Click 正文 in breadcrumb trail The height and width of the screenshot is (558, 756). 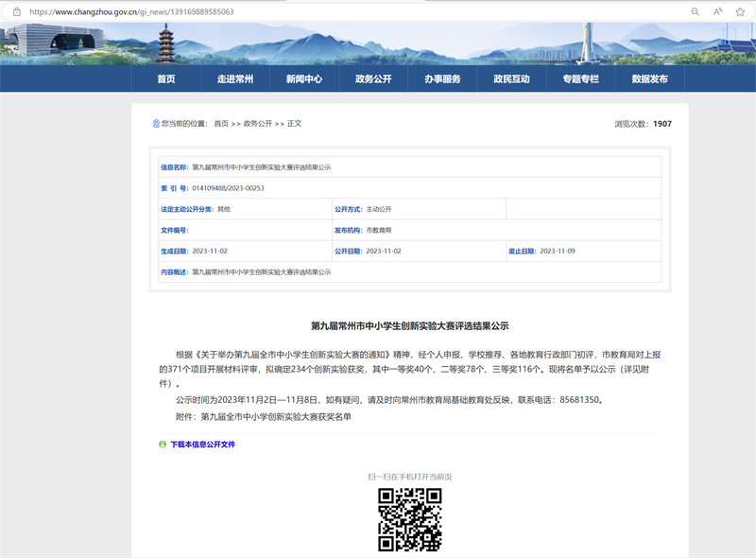(x=294, y=124)
